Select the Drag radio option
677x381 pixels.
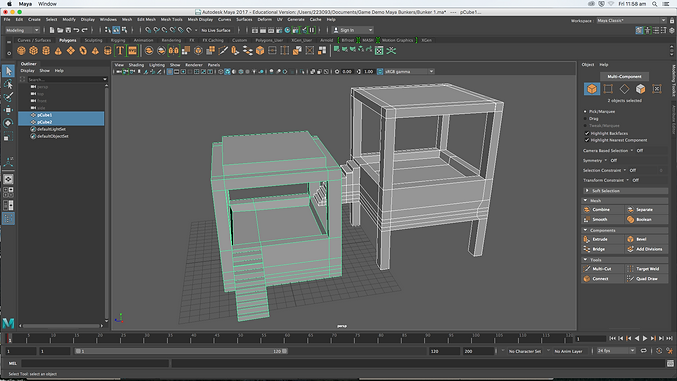pyautogui.click(x=585, y=118)
